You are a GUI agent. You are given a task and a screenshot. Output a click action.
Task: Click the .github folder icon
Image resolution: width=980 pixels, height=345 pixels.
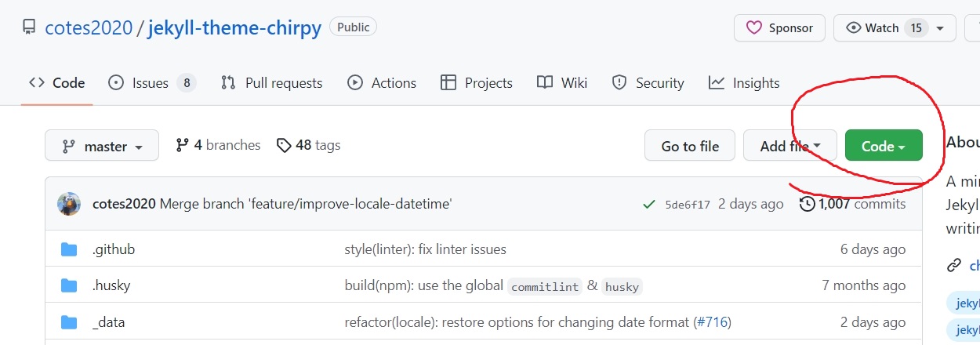pos(69,249)
